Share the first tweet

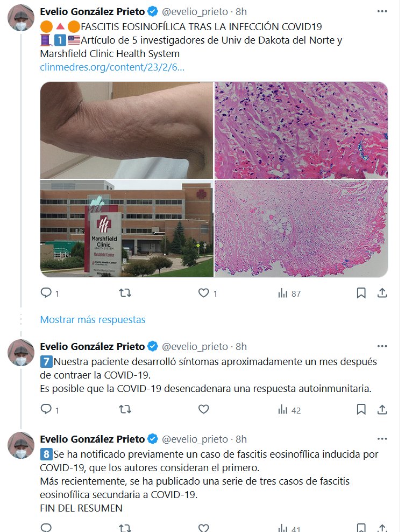[x=382, y=293]
